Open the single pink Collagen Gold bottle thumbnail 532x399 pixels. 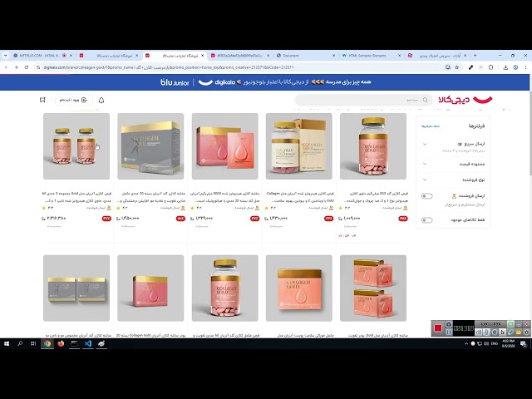373,146
